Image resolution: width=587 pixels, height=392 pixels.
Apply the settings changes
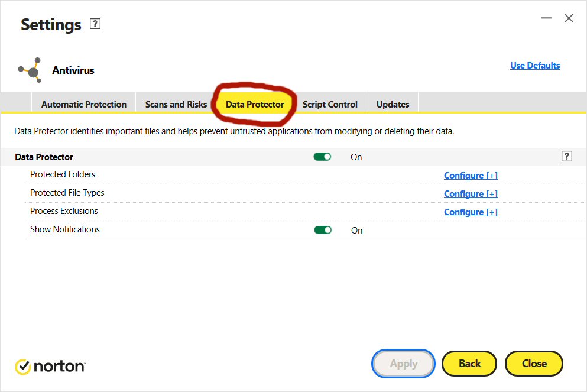point(404,364)
